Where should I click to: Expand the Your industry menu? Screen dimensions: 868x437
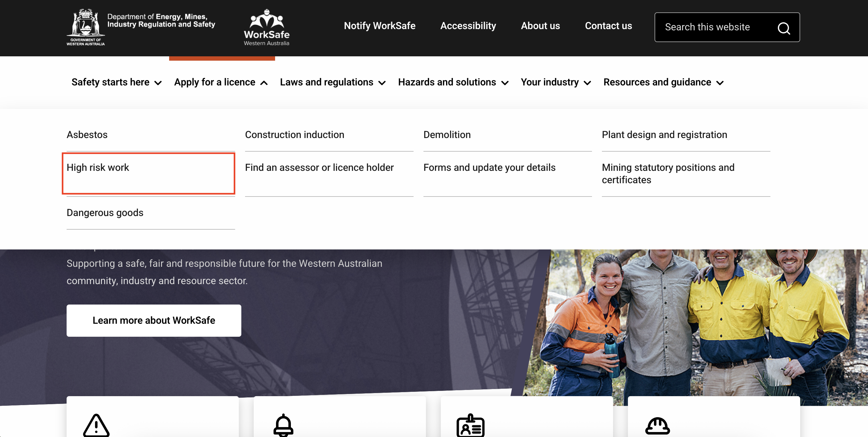(555, 82)
